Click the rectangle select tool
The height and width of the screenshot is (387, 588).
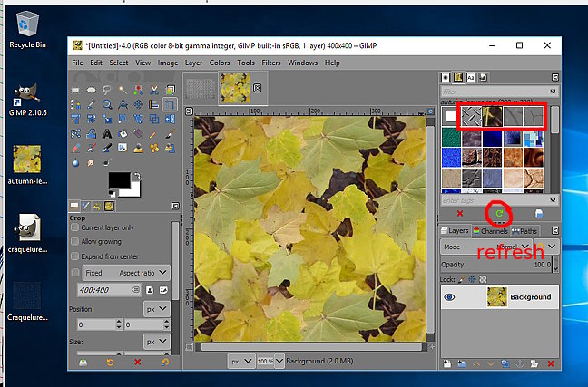[x=77, y=90]
